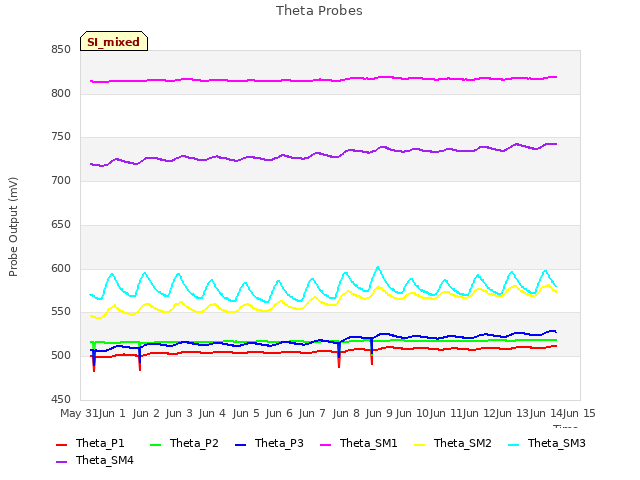This screenshot has height=480, width=640.
Task: Click the 800 y-axis tick label
Action: pos(61,93)
